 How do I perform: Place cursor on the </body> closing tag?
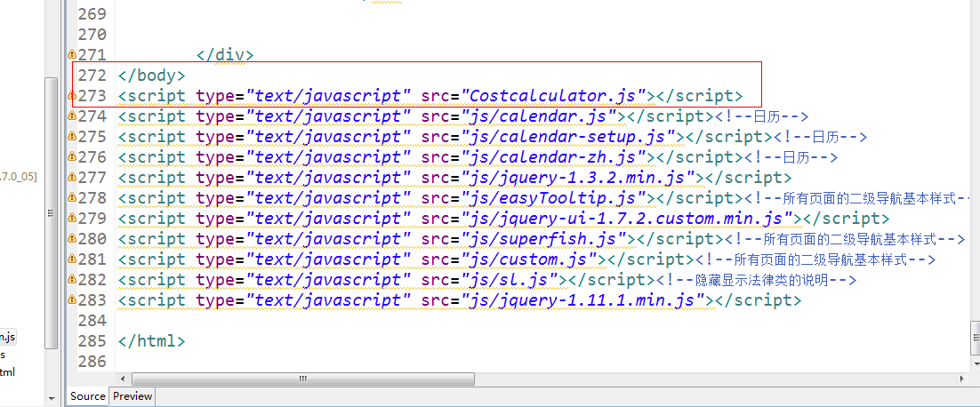(x=151, y=76)
